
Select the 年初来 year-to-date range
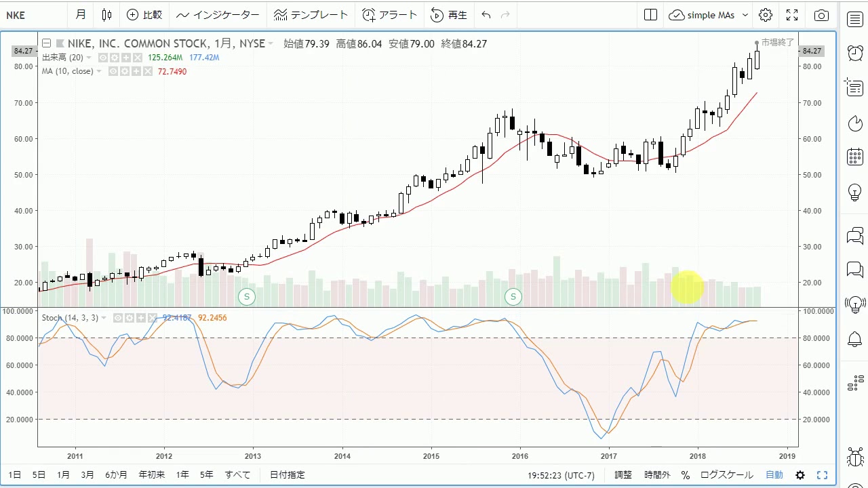pyautogui.click(x=151, y=475)
